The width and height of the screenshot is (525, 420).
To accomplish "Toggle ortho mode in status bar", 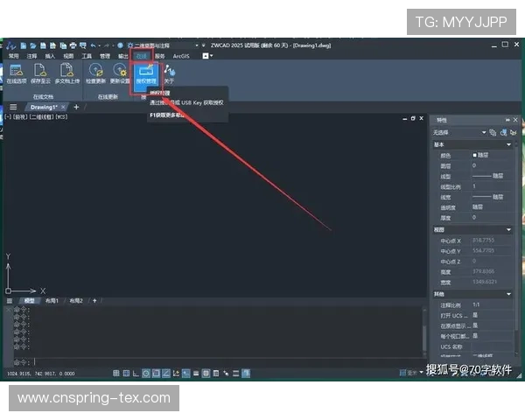I will point(136,373).
